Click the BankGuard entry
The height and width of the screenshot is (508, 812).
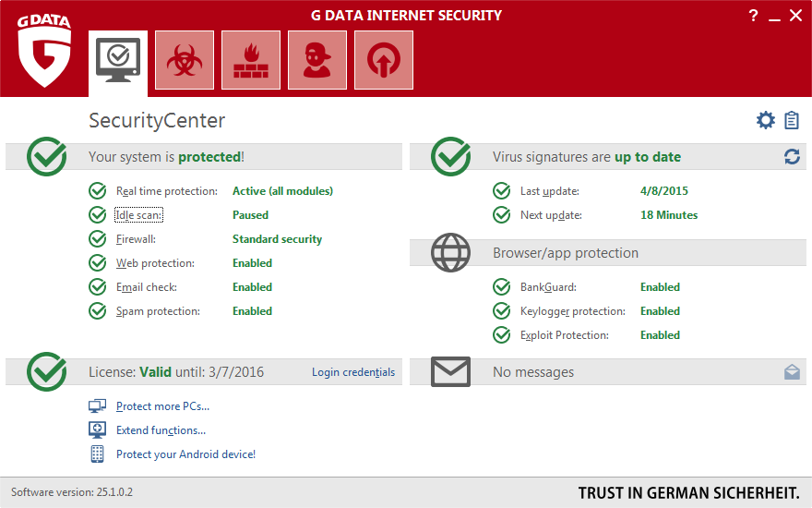[x=547, y=287]
